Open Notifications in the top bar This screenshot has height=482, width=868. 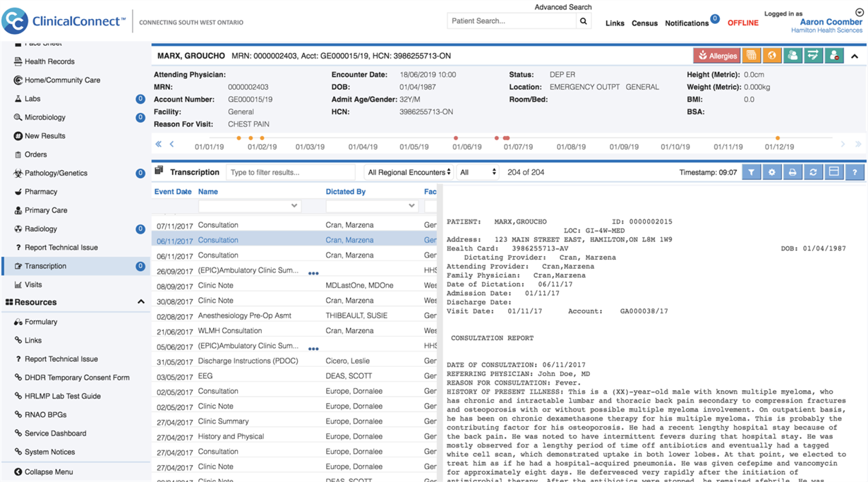687,23
